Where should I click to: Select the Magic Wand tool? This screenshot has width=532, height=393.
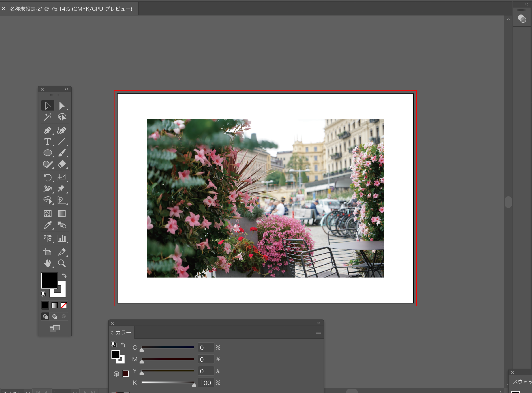click(x=48, y=117)
